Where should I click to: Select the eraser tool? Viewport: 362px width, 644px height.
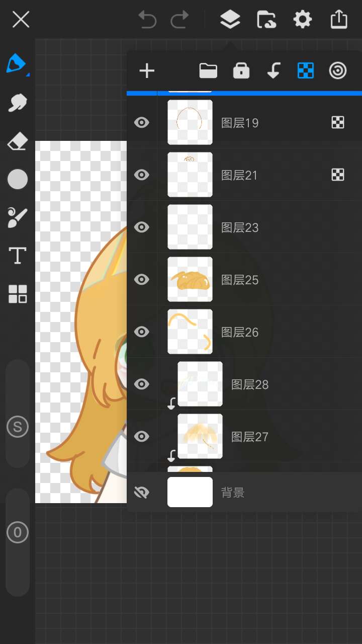coord(18,141)
